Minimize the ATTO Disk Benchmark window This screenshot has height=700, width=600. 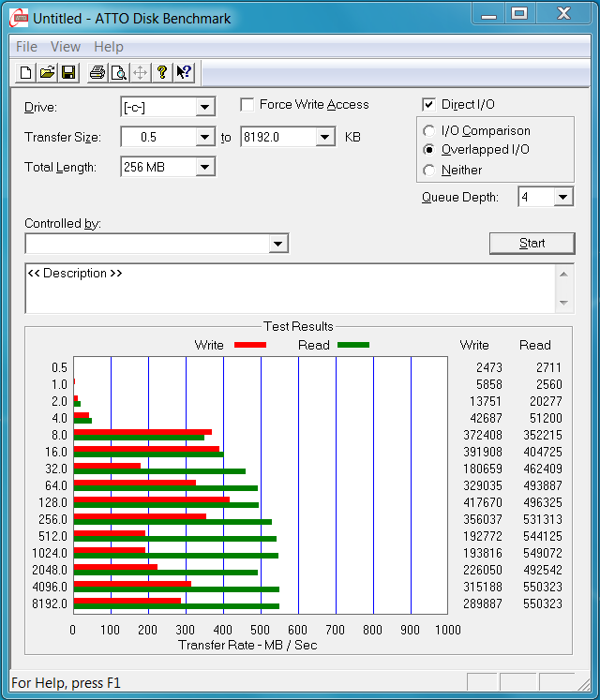point(488,14)
